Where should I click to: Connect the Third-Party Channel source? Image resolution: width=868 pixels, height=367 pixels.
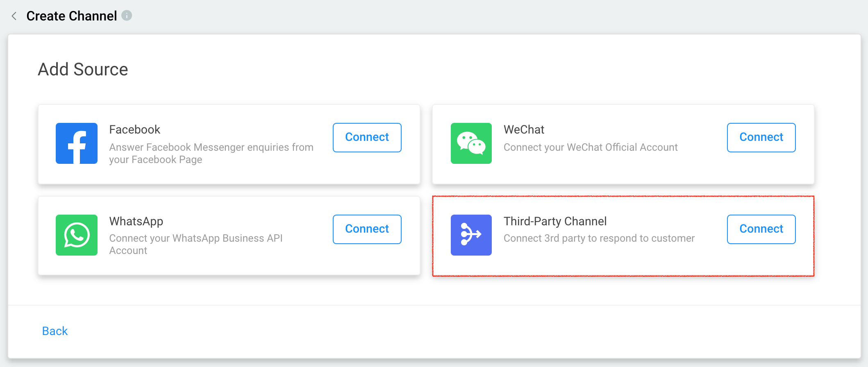click(761, 229)
